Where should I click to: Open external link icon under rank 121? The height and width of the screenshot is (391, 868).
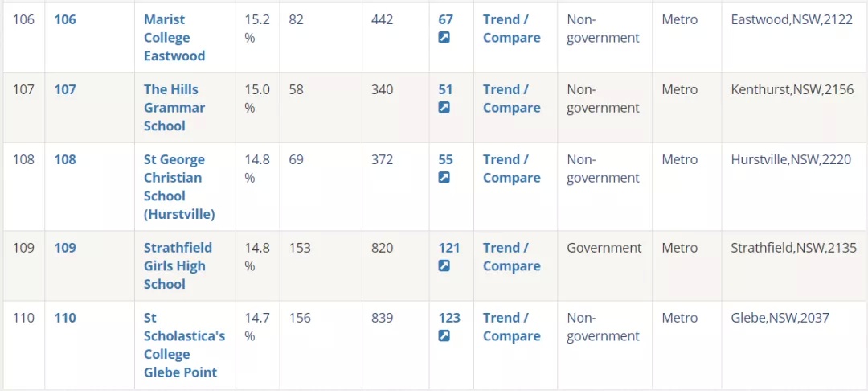pyautogui.click(x=444, y=265)
